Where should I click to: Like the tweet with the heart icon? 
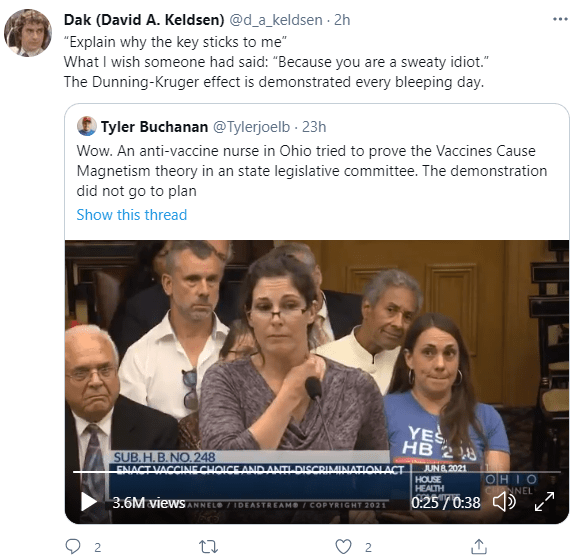pos(343,546)
